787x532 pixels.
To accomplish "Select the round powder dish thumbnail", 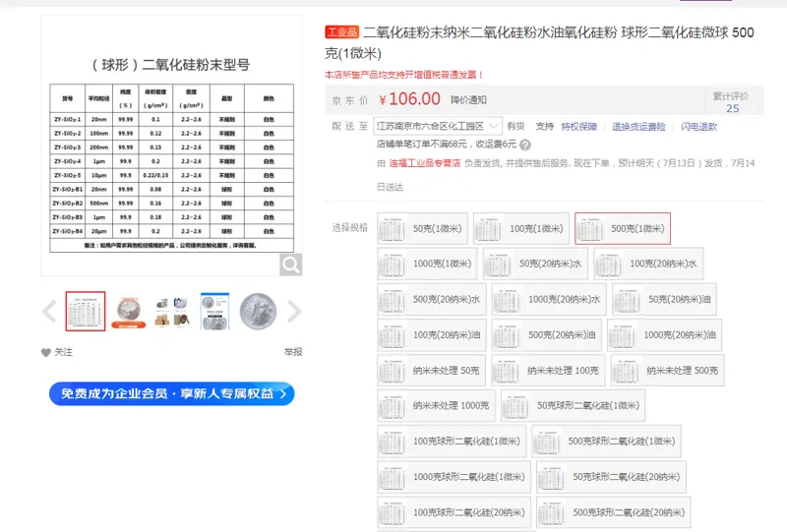I will [x=258, y=311].
